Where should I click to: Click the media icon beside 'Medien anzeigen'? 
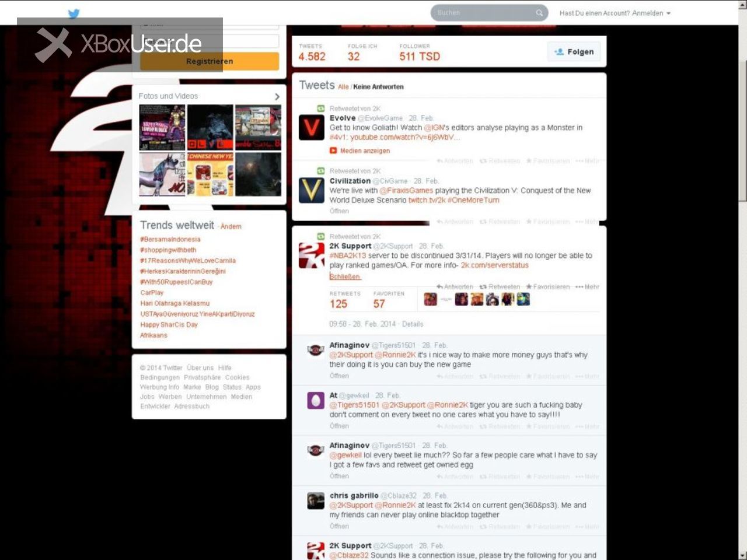pos(333,150)
